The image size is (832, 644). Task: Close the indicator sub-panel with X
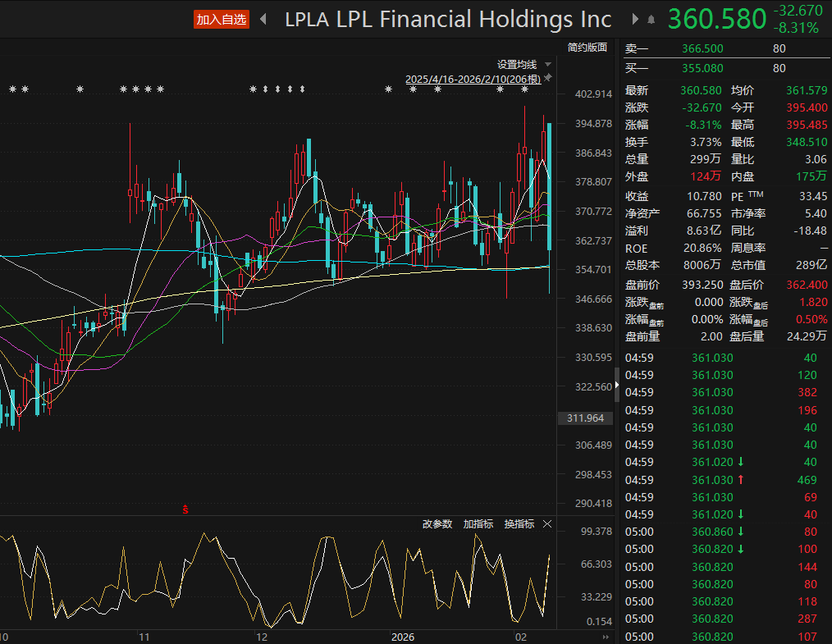pos(547,524)
